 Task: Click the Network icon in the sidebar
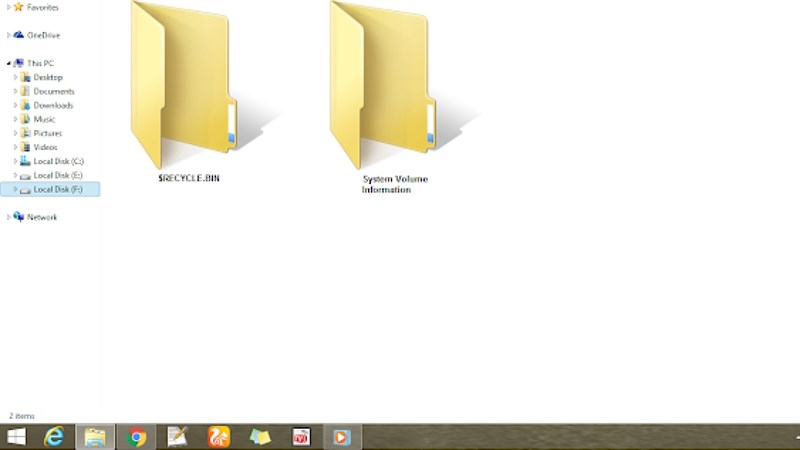pos(19,217)
